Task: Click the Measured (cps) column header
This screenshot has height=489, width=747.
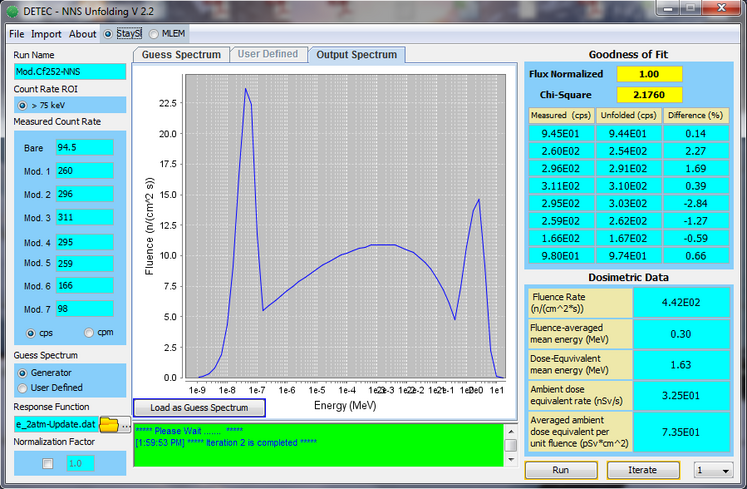Action: 561,115
